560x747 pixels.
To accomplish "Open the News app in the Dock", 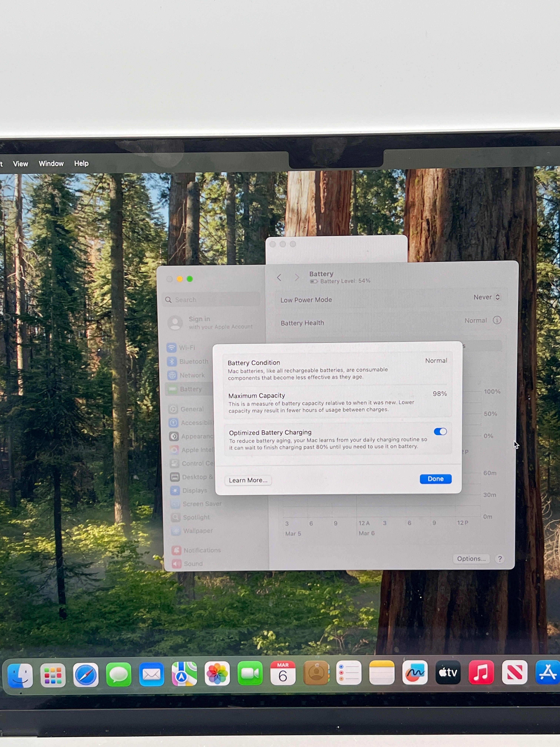I will tap(514, 672).
